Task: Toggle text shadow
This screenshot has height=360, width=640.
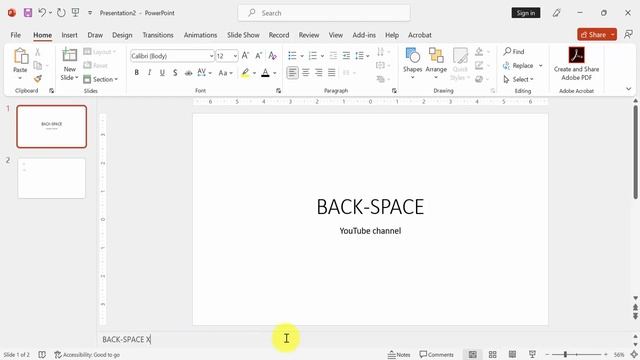Action: [x=175, y=73]
